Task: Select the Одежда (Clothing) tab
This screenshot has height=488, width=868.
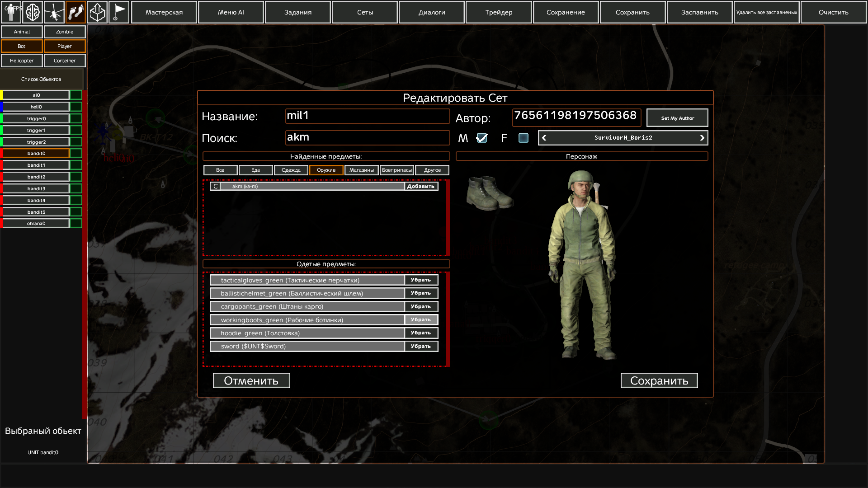Action: 291,170
